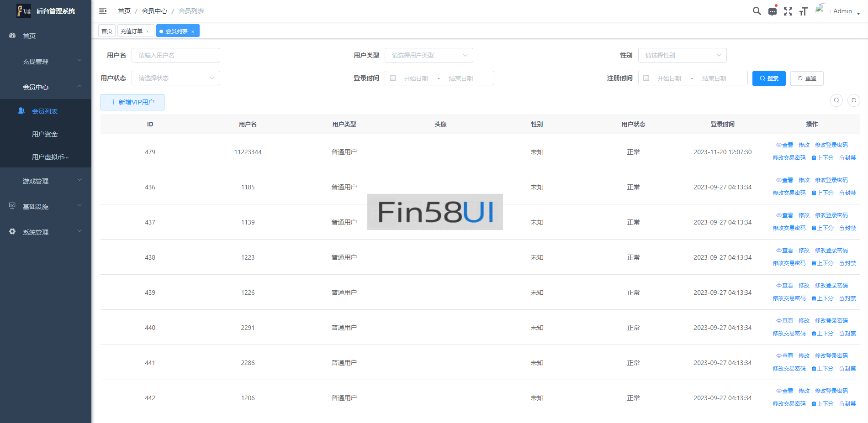Click the 用户名 input field

[x=175, y=55]
